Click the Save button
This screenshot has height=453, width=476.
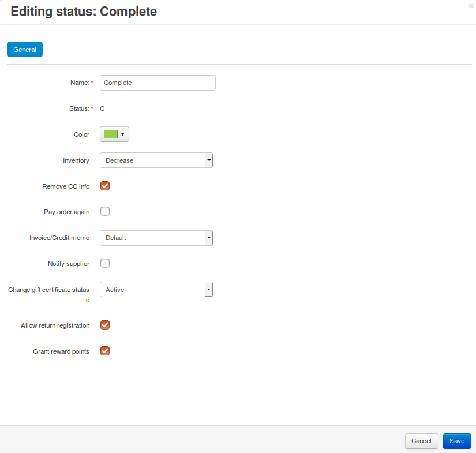pos(457,441)
